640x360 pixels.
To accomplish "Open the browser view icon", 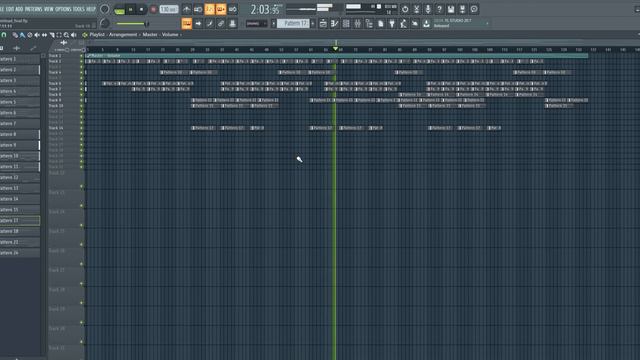I will coord(369,24).
